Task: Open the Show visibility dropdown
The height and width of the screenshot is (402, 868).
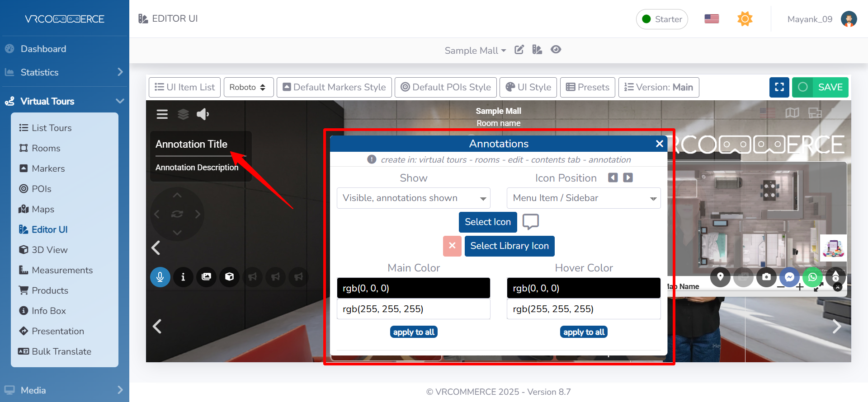Action: pyautogui.click(x=413, y=198)
